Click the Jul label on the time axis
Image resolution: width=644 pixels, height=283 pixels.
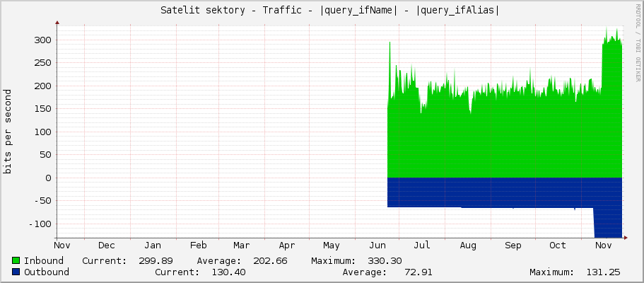422,246
